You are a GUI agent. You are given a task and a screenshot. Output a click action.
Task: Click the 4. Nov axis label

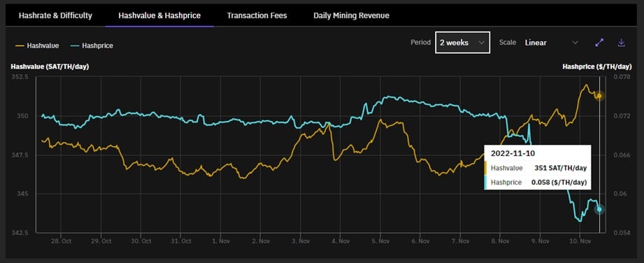click(x=340, y=241)
